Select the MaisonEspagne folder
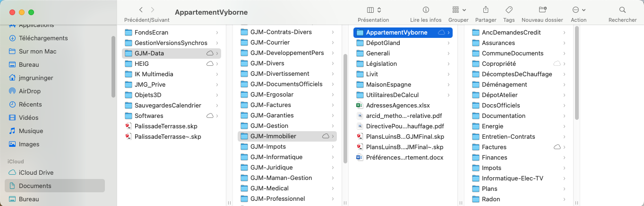The height and width of the screenshot is (206, 644). pos(389,84)
